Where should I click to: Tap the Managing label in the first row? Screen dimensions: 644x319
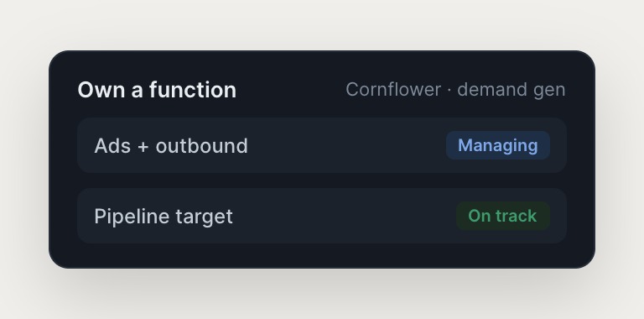[x=498, y=145]
